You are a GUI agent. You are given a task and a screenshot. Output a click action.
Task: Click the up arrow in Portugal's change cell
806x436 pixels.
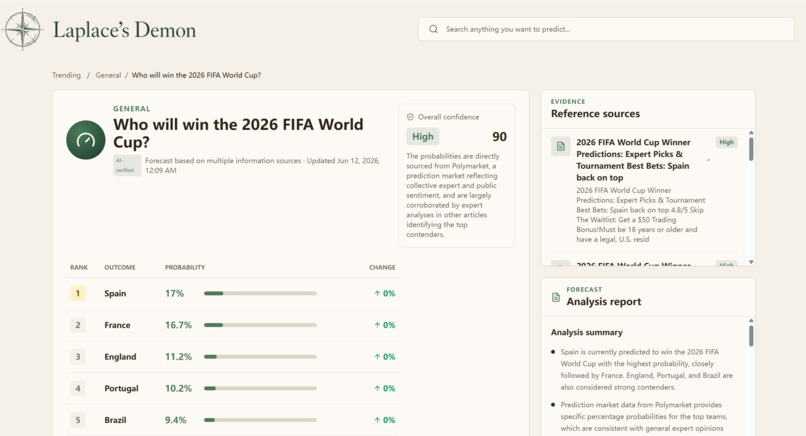tap(377, 389)
